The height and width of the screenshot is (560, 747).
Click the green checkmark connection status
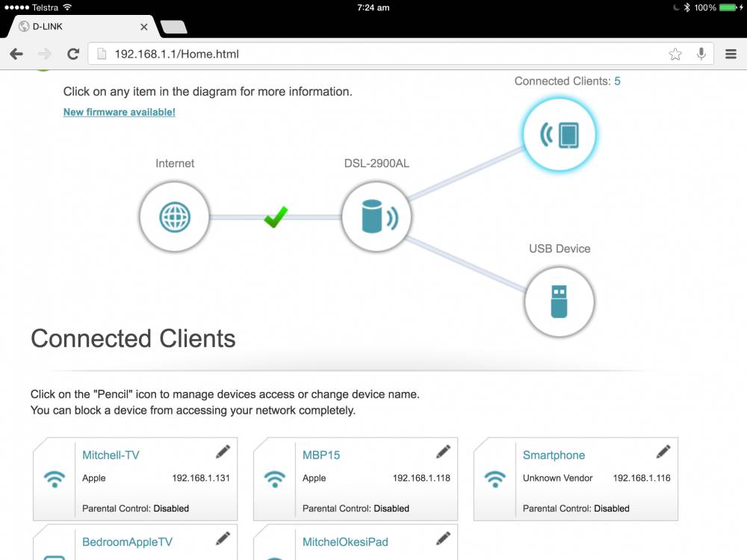tap(276, 217)
